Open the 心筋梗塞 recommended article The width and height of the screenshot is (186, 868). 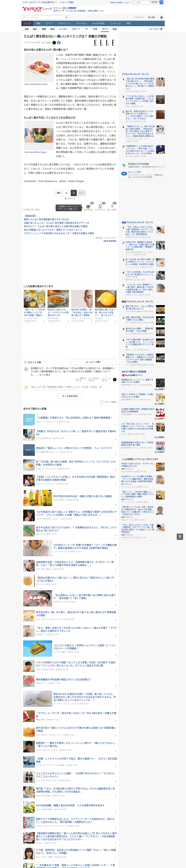[74, 418]
